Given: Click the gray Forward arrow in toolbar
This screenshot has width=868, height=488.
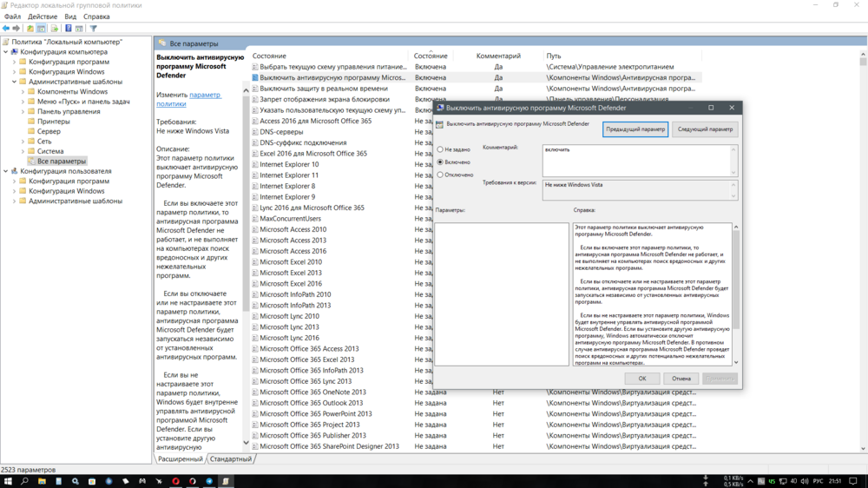Looking at the screenshot, I should tap(16, 29).
